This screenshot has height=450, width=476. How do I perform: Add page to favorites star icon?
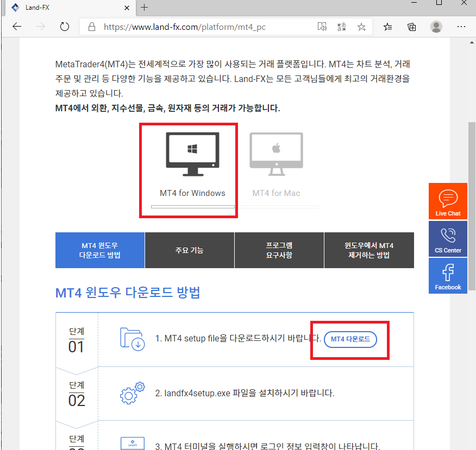[x=361, y=27]
